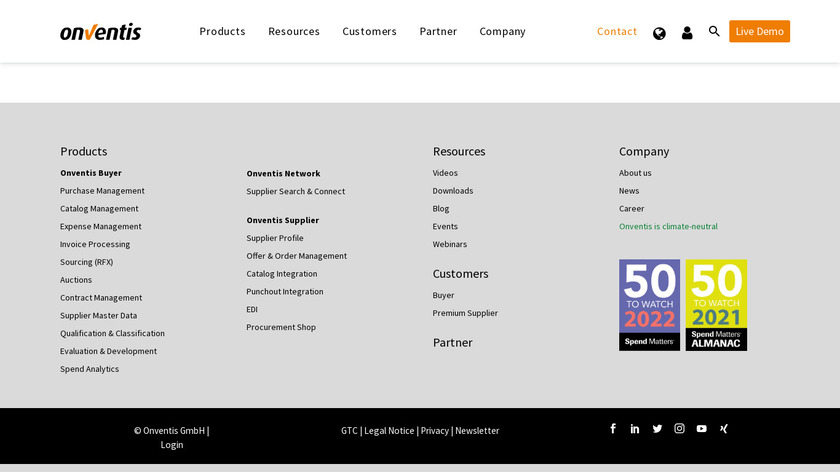Open Spend Analytics link

coord(89,369)
